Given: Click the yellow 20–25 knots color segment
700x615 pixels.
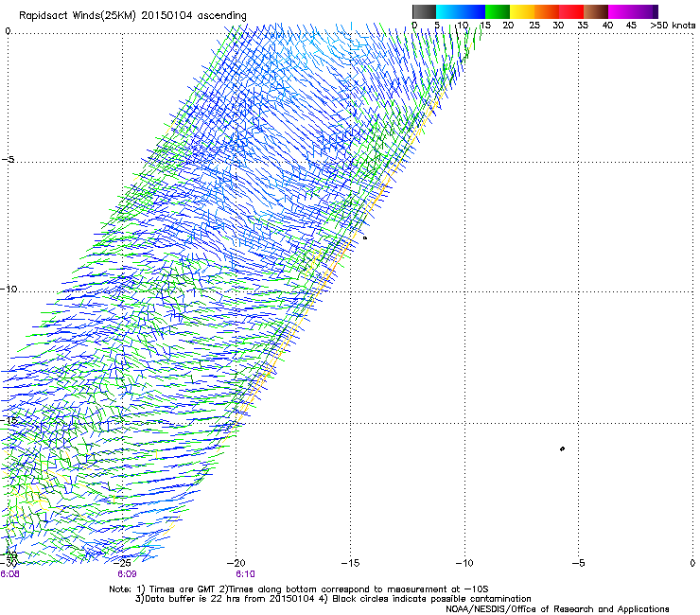Looking at the screenshot, I should point(522,11).
